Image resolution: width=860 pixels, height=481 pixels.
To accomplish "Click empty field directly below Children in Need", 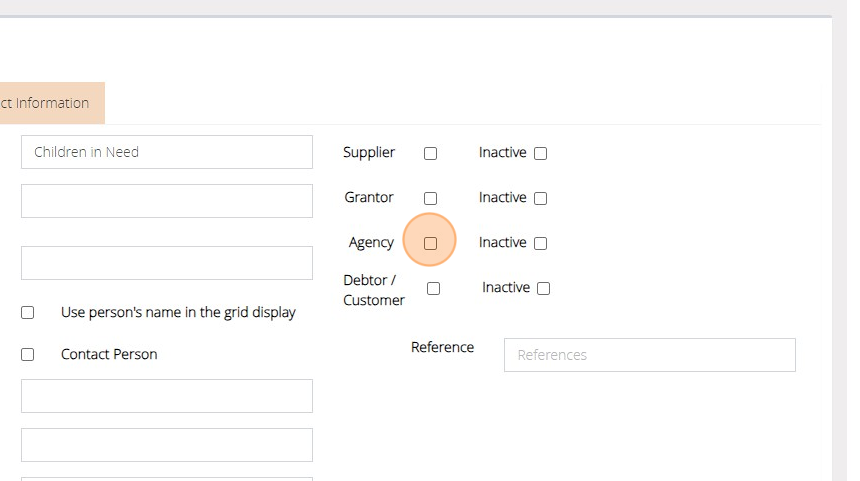I will click(166, 201).
